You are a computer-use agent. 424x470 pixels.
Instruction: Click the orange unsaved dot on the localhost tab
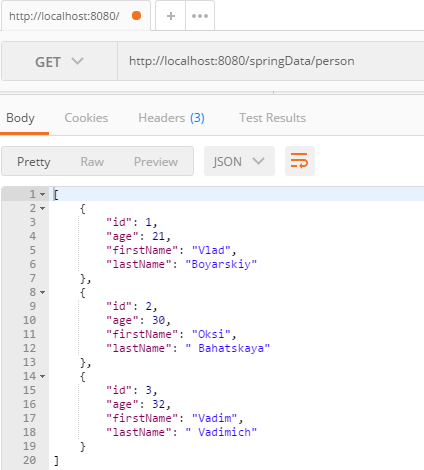pyautogui.click(x=136, y=16)
